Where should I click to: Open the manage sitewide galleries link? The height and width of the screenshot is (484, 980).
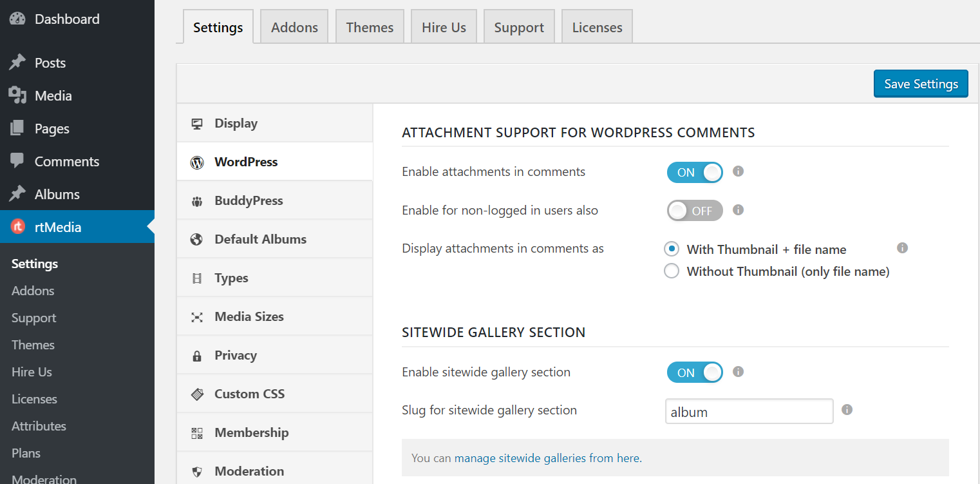coord(547,458)
